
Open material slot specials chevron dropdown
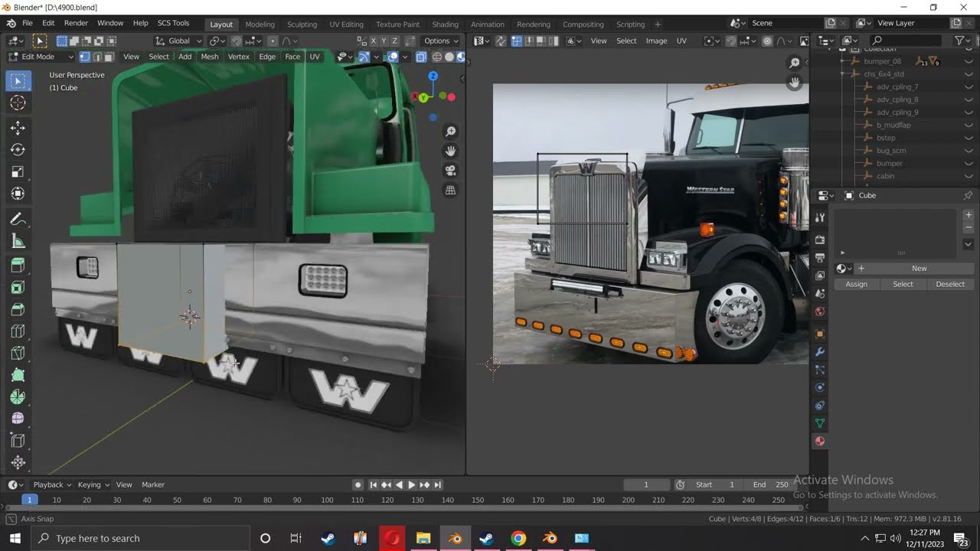[x=968, y=244]
